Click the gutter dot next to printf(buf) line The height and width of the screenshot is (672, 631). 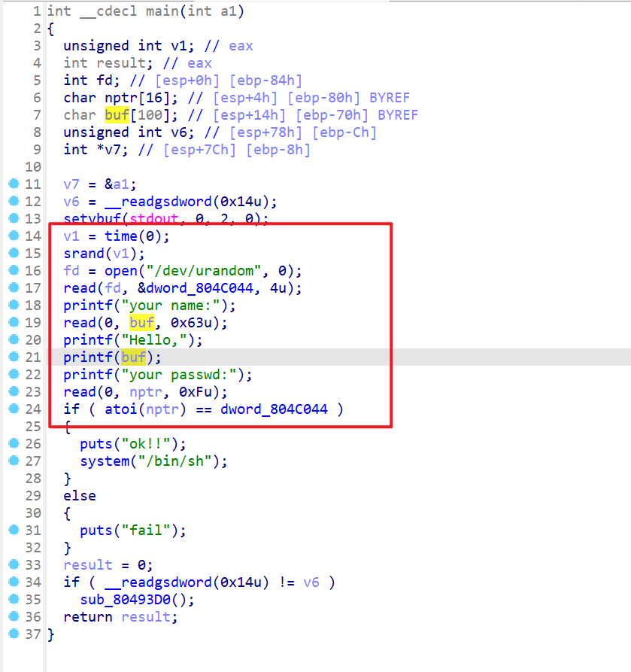tap(14, 357)
